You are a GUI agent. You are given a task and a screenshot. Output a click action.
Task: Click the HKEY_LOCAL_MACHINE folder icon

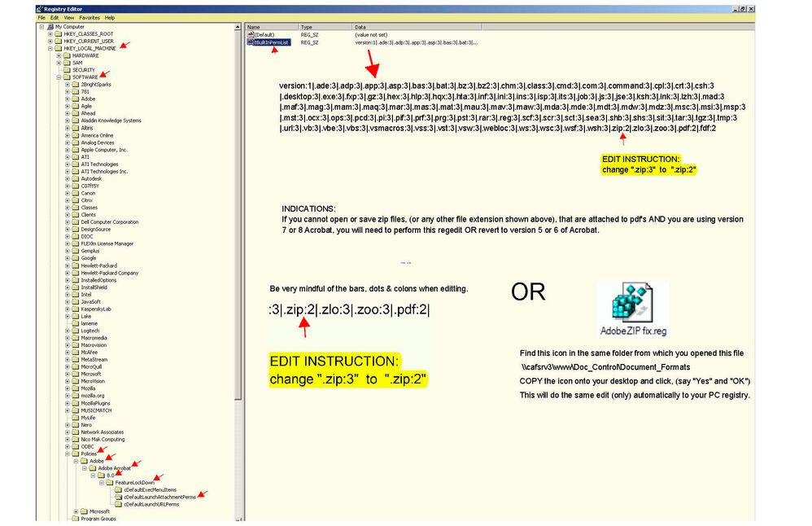point(58,48)
